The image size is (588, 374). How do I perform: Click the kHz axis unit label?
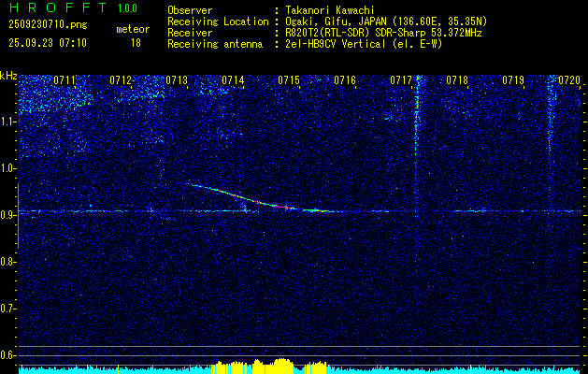[x=8, y=76]
